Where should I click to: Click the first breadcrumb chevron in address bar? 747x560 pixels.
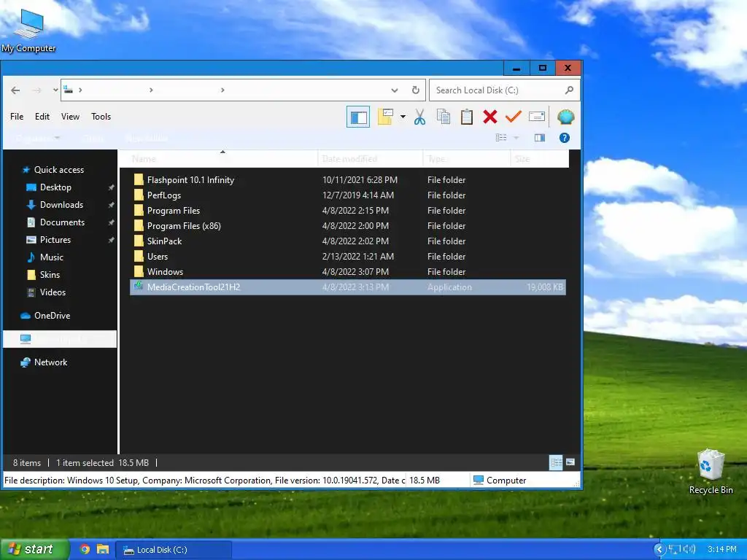[80, 90]
